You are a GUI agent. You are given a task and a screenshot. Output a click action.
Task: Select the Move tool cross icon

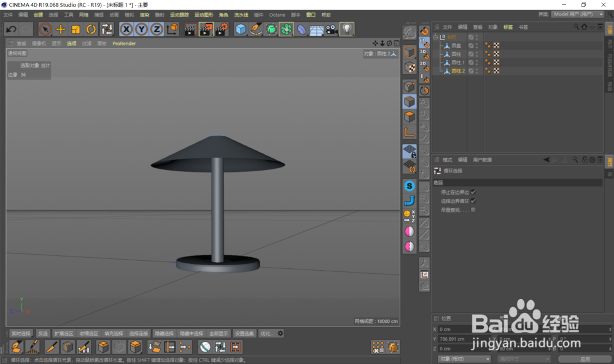click(61, 29)
